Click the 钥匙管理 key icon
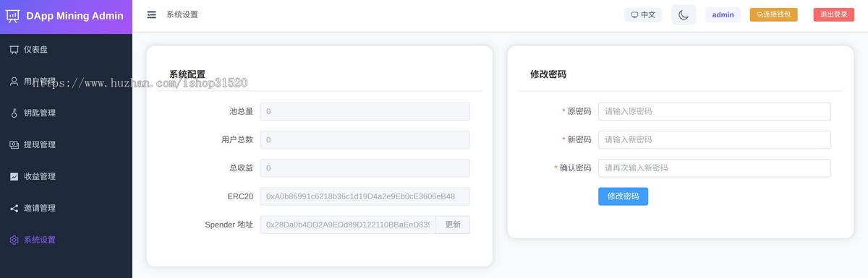Viewport: 868px width, 278px height. 14,113
